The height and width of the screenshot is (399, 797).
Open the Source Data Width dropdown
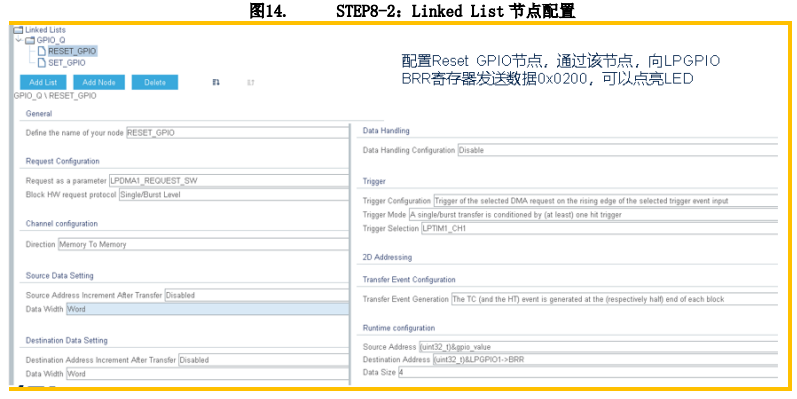coord(207,309)
